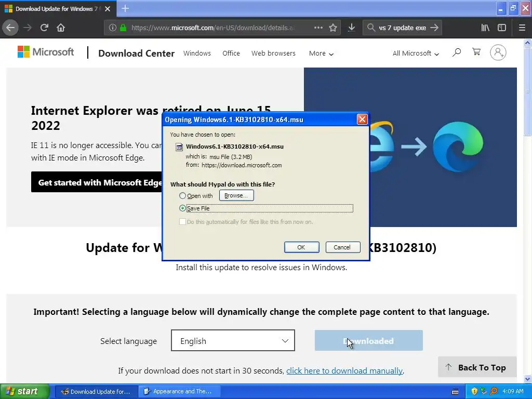Click the page vertical scrollbar thumb
The height and width of the screenshot is (399, 532).
tap(527, 91)
